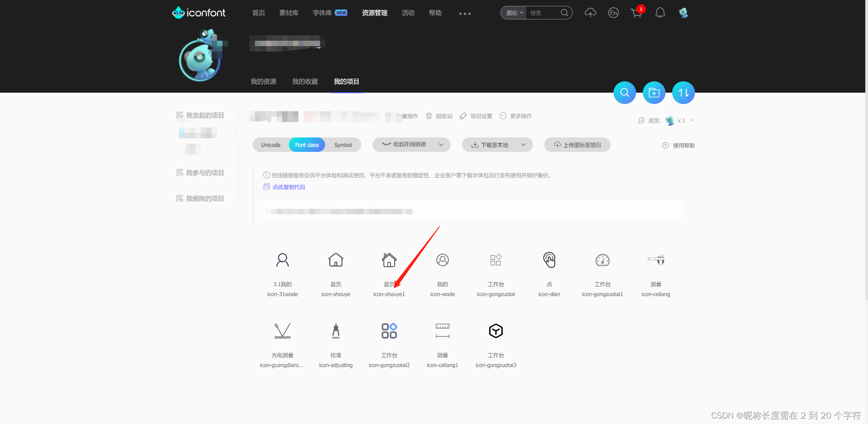Open the 图标 search type dropdown
Viewport: 868px width, 424px height.
514,13
